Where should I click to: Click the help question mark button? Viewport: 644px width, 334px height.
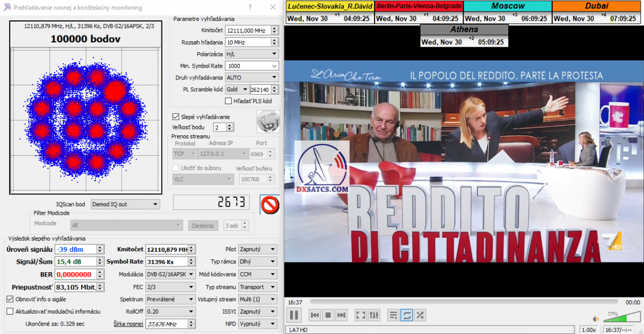coord(250,8)
